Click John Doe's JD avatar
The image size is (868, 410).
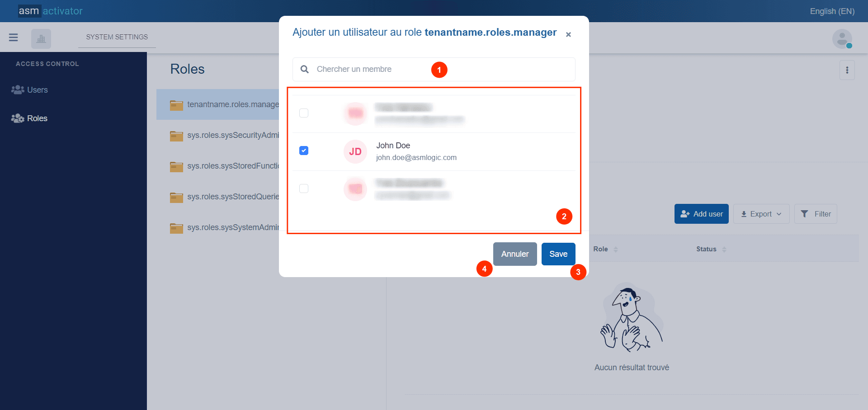pos(355,151)
